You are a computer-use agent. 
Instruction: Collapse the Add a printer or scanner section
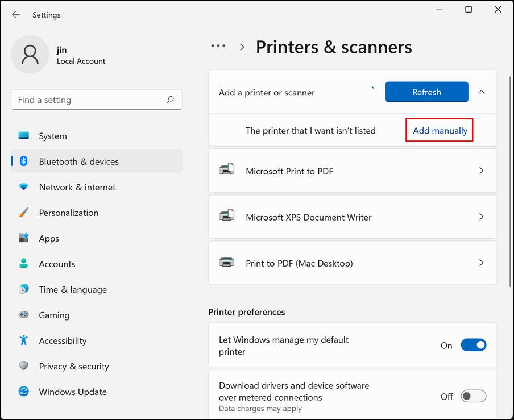[x=482, y=92]
